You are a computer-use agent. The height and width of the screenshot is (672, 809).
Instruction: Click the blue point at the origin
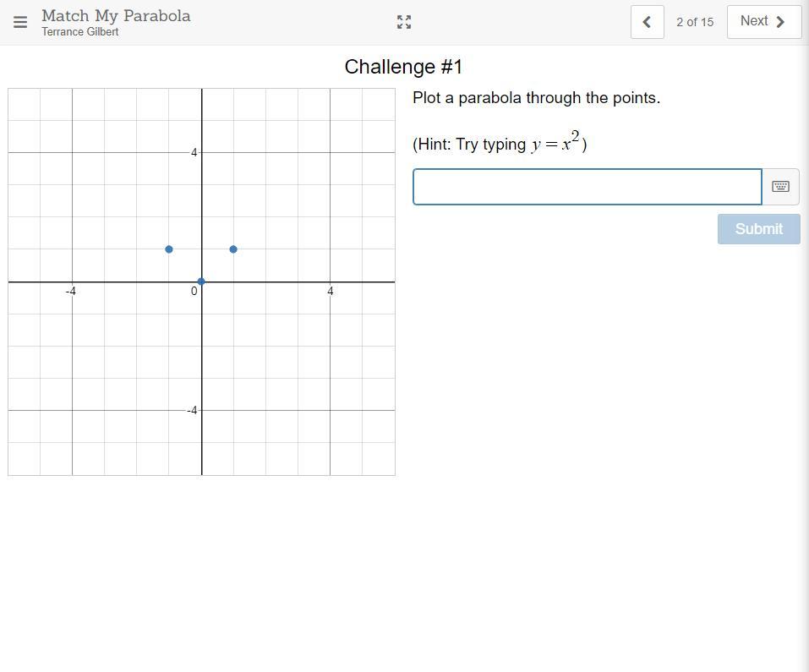pyautogui.click(x=201, y=281)
